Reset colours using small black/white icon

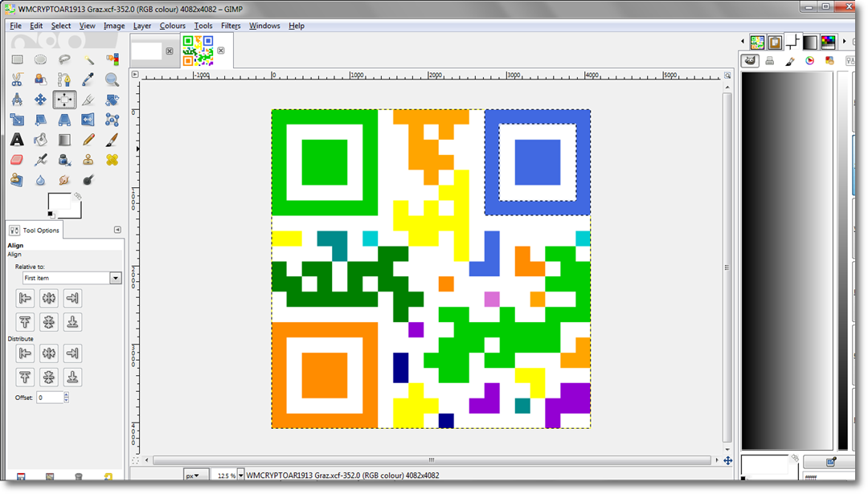(x=51, y=214)
